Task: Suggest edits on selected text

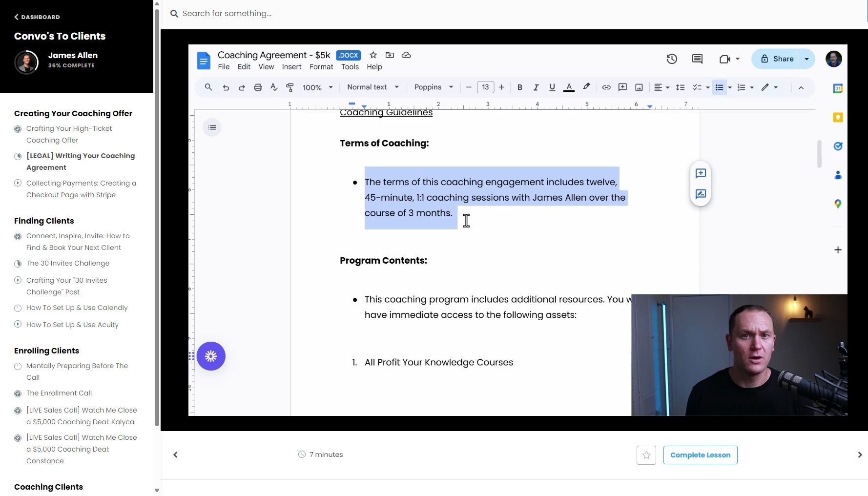Action: 701,194
